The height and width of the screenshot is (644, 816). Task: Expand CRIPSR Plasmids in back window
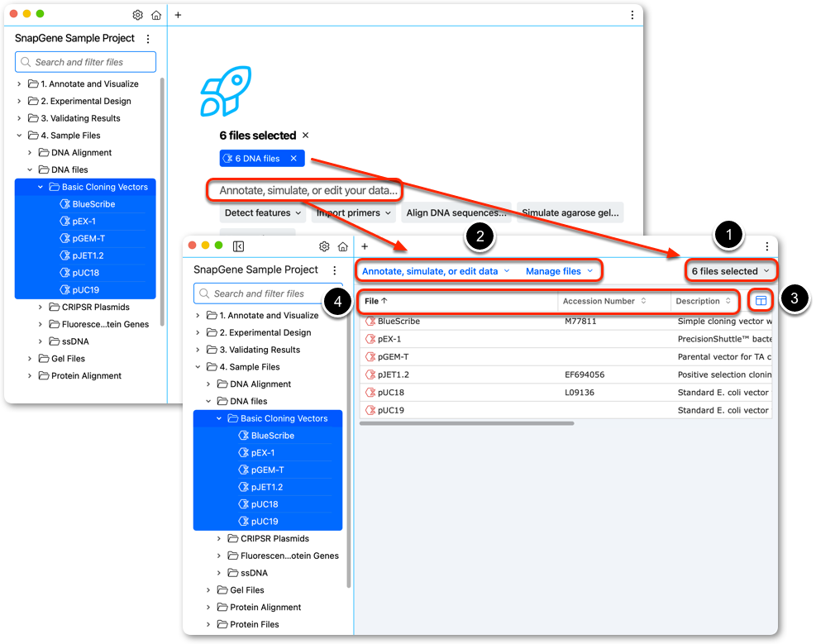pyautogui.click(x=40, y=307)
